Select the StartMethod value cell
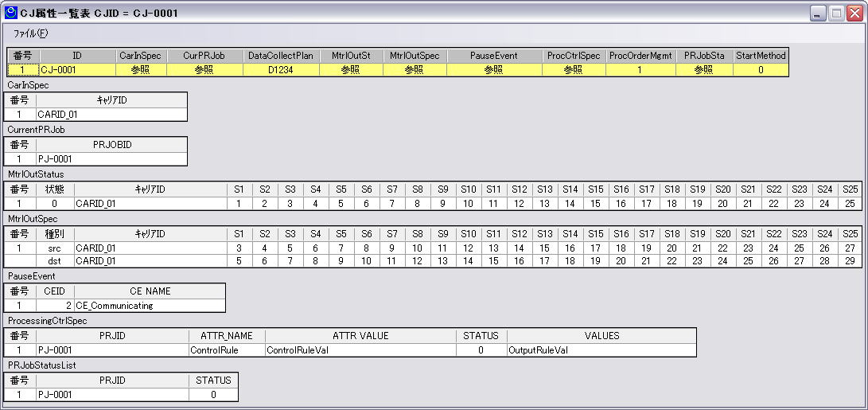 [x=761, y=70]
